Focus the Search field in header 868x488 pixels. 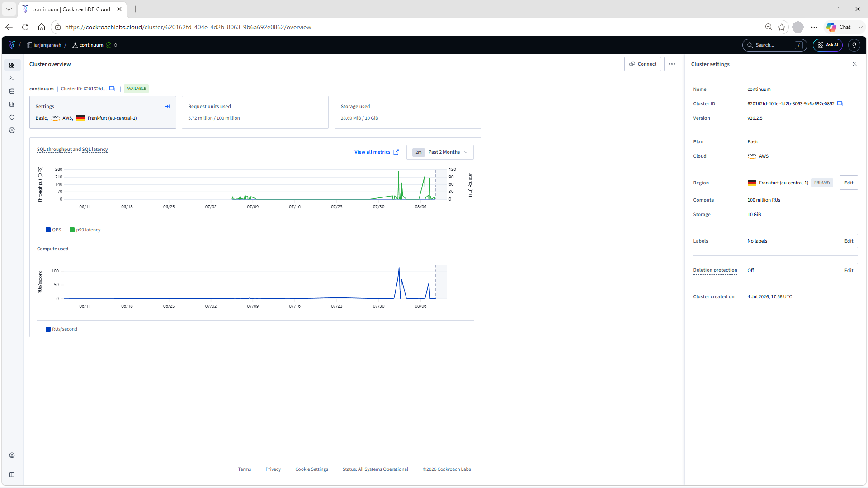click(x=774, y=45)
